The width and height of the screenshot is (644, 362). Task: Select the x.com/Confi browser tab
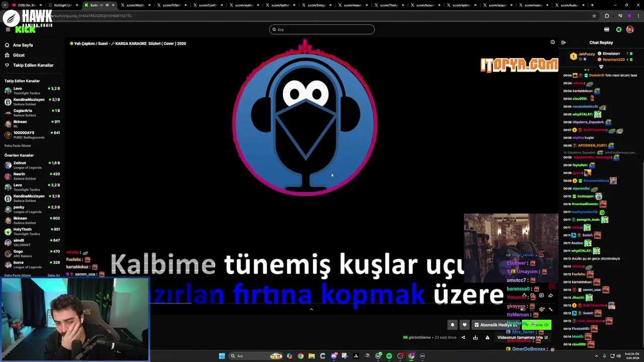click(x=207, y=5)
